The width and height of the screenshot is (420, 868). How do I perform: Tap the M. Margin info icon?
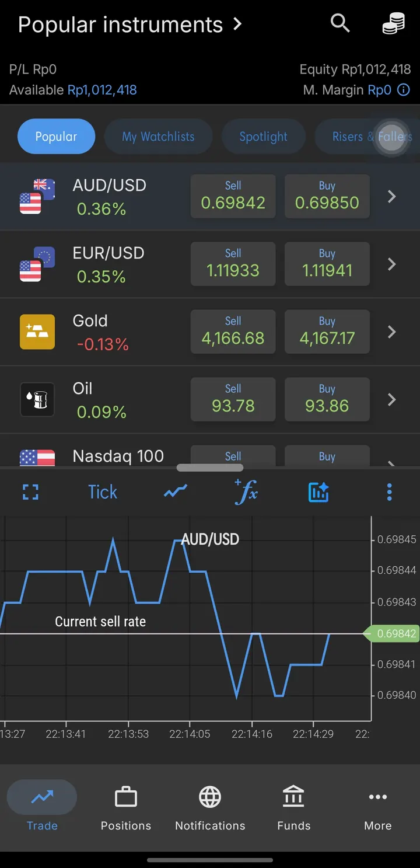pos(404,90)
